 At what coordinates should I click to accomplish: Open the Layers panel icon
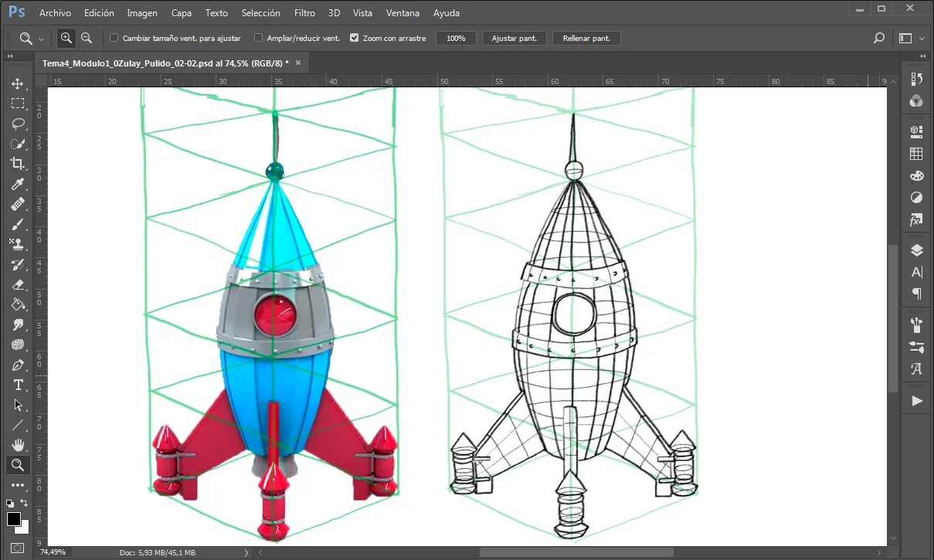tap(917, 250)
